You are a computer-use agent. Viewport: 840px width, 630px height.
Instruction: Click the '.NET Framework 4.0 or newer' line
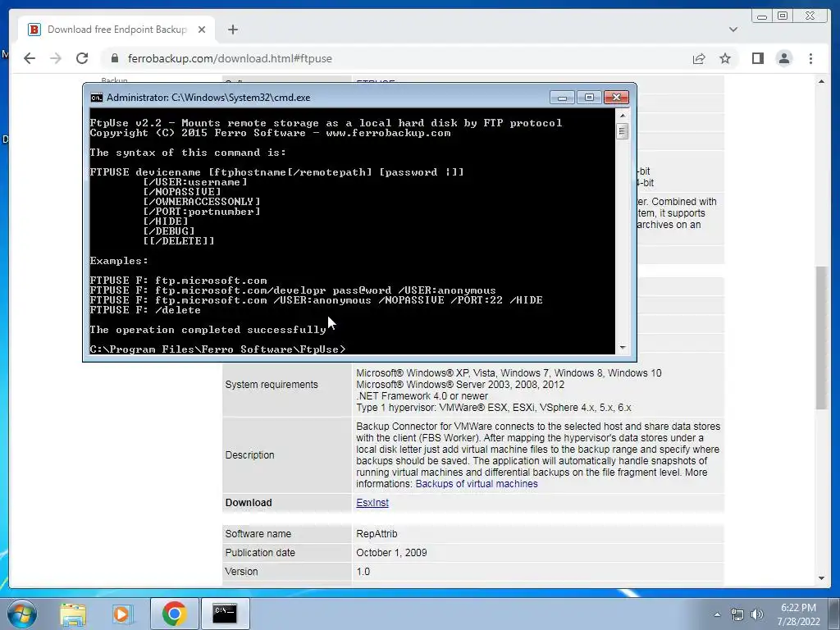click(x=422, y=396)
